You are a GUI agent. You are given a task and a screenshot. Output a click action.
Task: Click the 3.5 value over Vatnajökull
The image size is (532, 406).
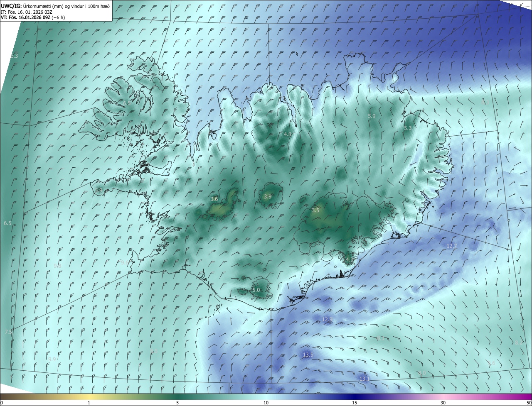315,210
